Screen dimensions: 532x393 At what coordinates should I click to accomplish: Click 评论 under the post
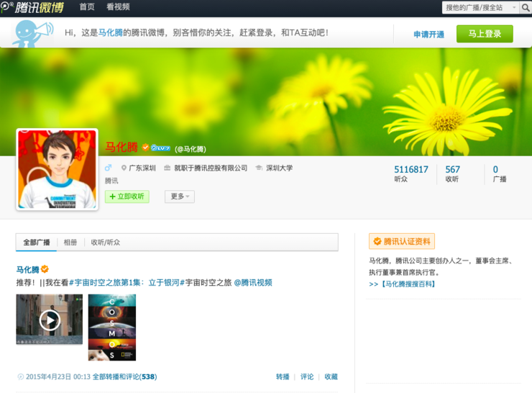[x=307, y=376]
